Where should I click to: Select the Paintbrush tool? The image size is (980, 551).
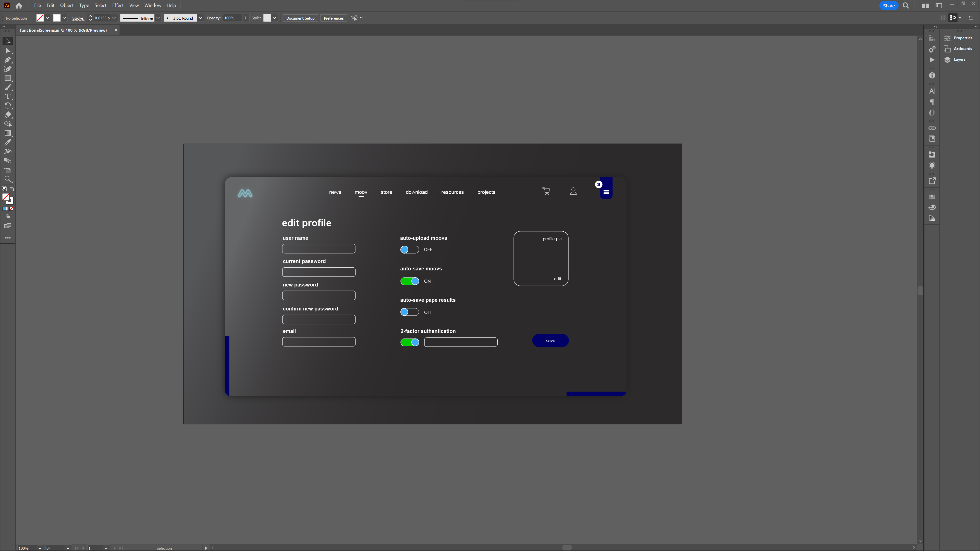click(x=8, y=87)
